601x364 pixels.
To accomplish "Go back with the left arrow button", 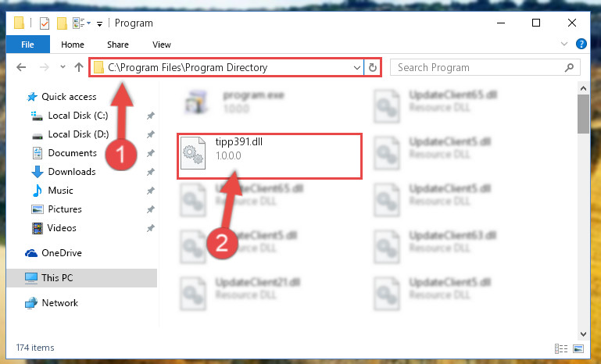I will (21, 67).
